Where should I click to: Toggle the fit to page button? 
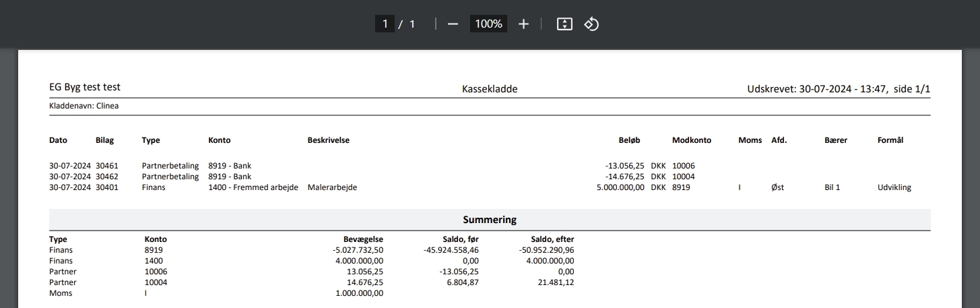(564, 24)
